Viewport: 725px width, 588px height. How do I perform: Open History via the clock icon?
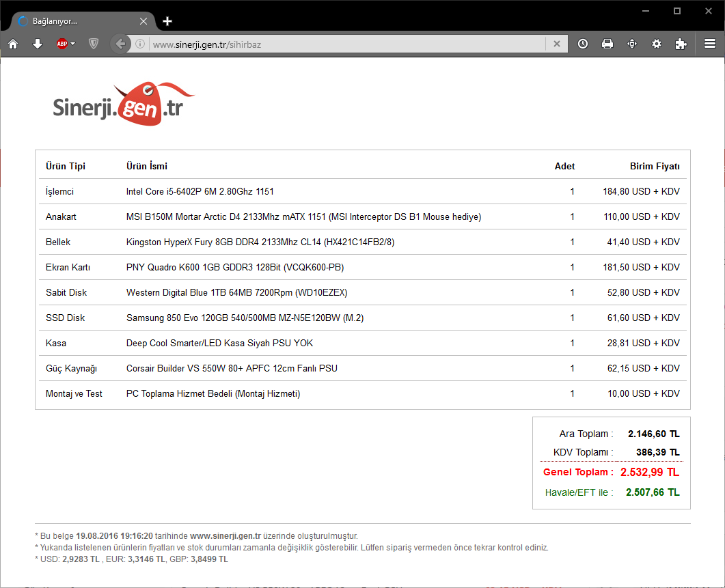pos(582,44)
